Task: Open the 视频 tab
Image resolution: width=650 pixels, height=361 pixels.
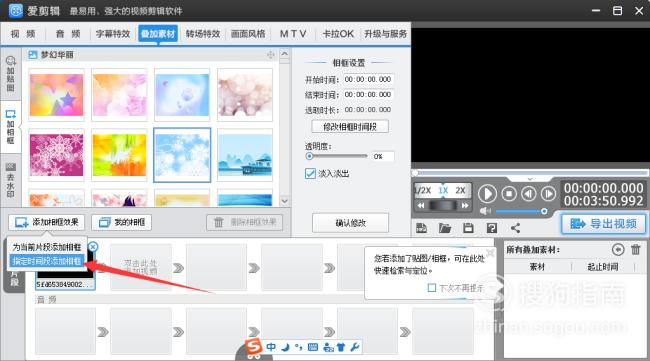Action: pyautogui.click(x=23, y=34)
